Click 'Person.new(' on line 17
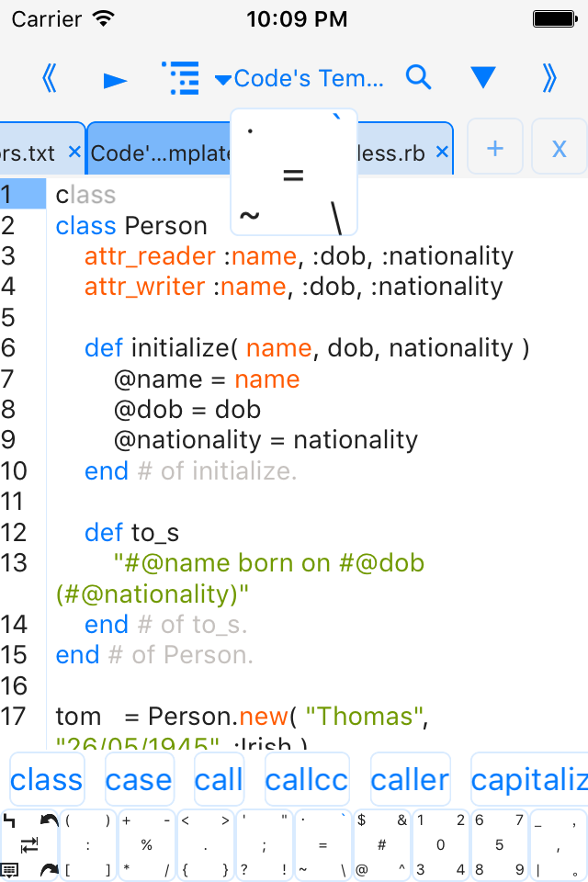 [x=222, y=717]
